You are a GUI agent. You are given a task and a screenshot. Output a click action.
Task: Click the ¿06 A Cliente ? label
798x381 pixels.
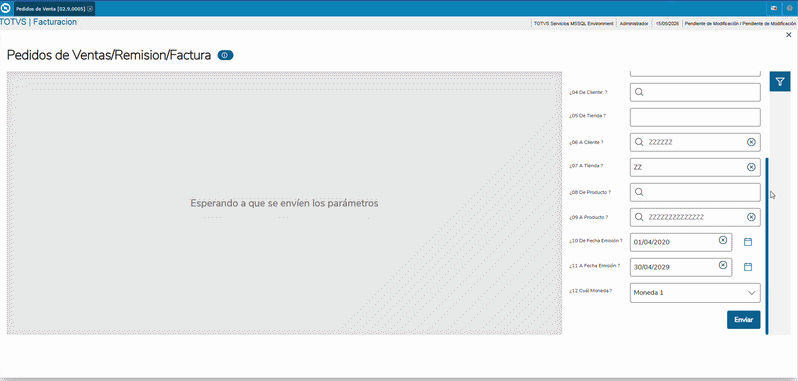pos(586,142)
